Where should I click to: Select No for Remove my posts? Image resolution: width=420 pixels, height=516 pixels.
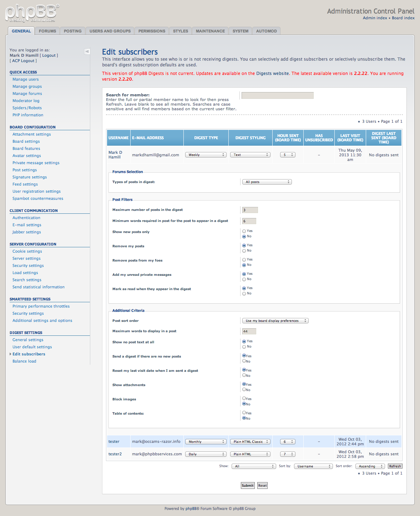(x=244, y=251)
